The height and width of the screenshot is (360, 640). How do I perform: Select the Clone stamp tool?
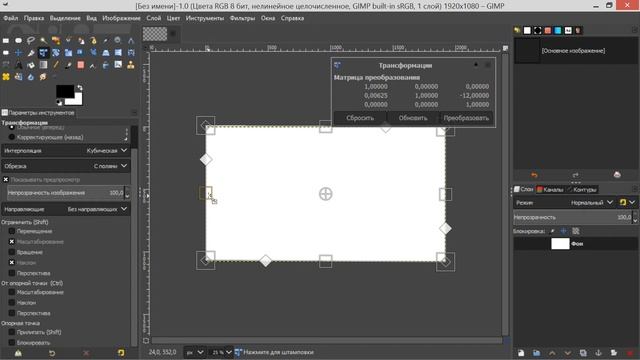pos(131,65)
